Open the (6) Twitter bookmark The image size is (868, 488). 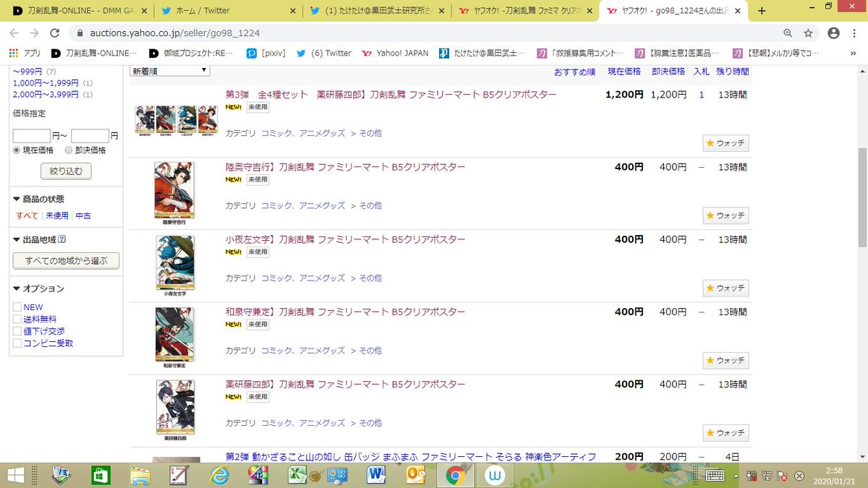click(324, 53)
